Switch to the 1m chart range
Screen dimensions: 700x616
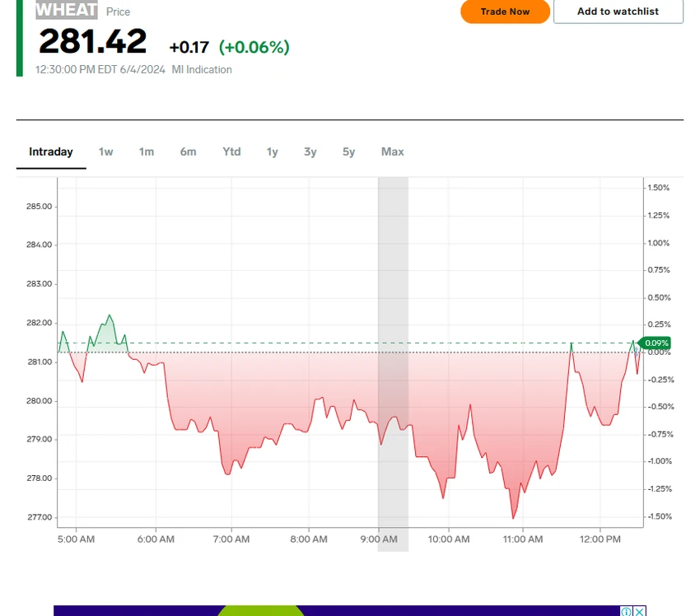(147, 152)
